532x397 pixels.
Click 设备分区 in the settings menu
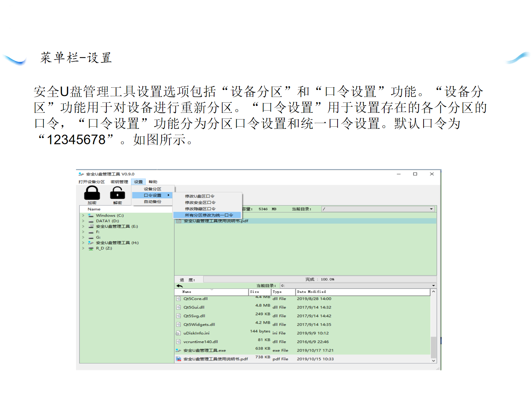[152, 189]
